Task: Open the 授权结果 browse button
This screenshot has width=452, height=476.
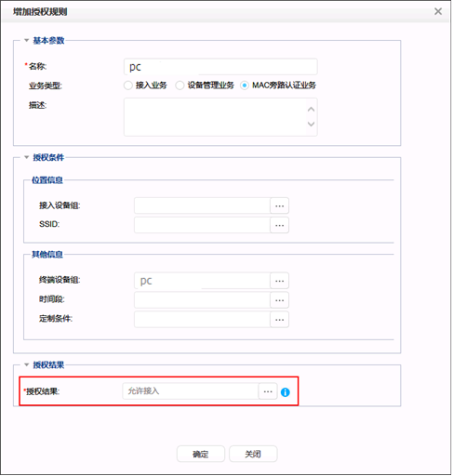Action: click(268, 391)
